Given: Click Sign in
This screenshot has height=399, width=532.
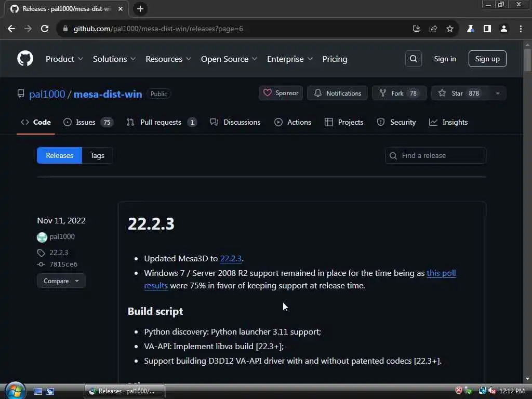Looking at the screenshot, I should coord(445,59).
